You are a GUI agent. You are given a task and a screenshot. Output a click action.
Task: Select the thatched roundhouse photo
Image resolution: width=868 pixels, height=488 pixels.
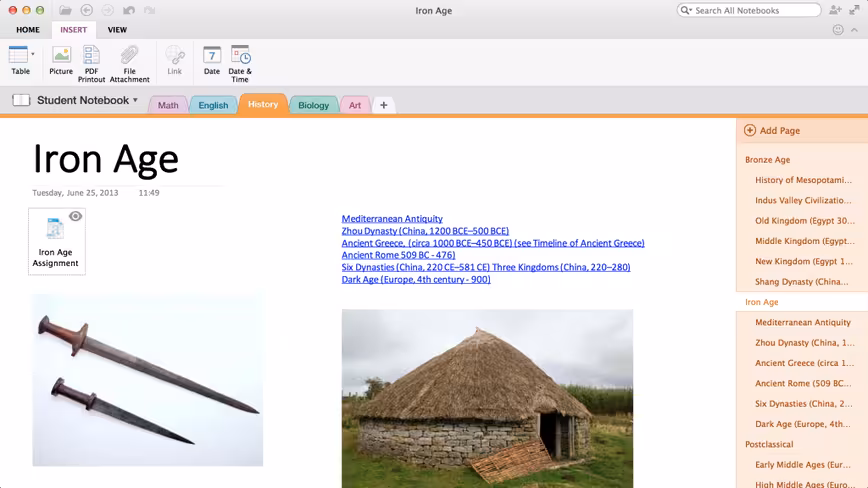coord(487,398)
